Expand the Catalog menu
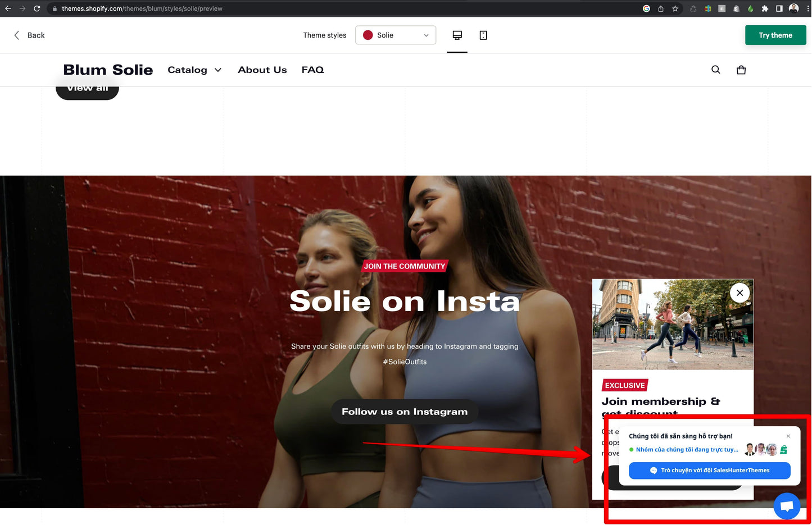This screenshot has height=525, width=812. pos(194,70)
